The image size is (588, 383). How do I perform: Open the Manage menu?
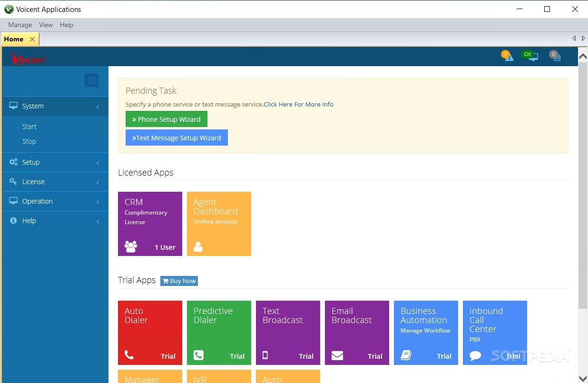point(20,25)
